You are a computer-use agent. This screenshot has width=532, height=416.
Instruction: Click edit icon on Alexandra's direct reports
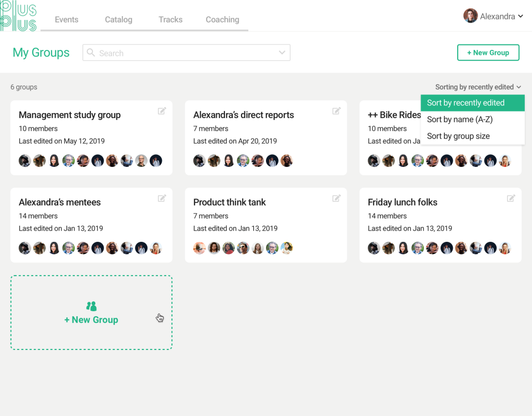pyautogui.click(x=336, y=111)
